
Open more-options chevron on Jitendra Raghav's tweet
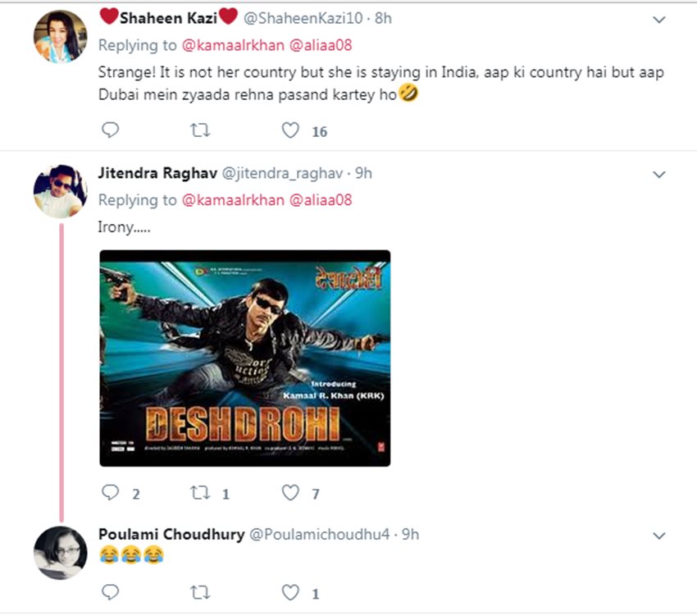(658, 174)
